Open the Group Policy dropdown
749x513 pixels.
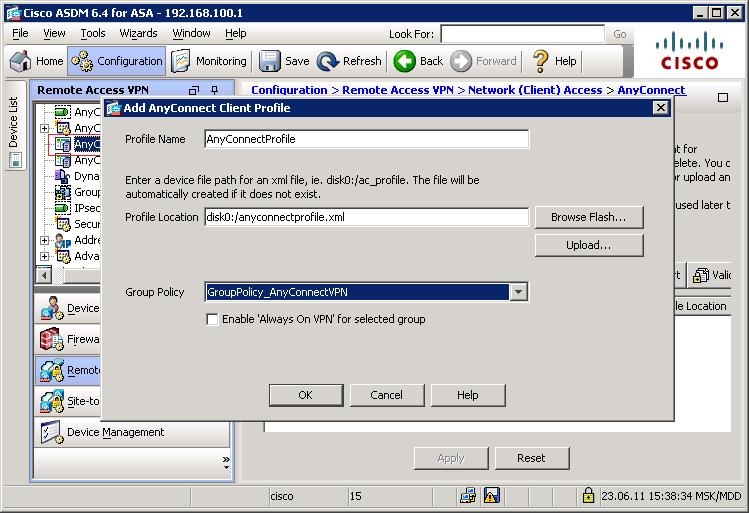518,292
